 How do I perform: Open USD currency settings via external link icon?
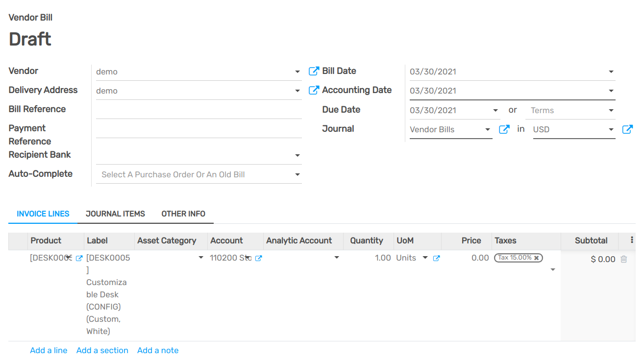tap(628, 129)
